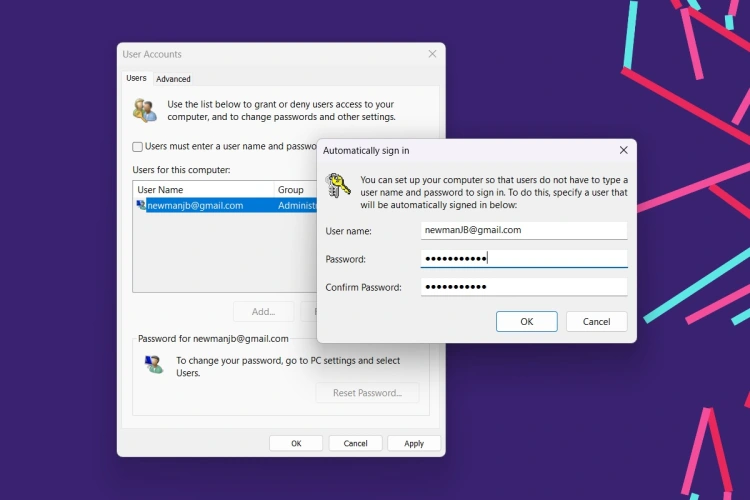Select the Users tab
The width and height of the screenshot is (750, 500).
pyautogui.click(x=136, y=78)
